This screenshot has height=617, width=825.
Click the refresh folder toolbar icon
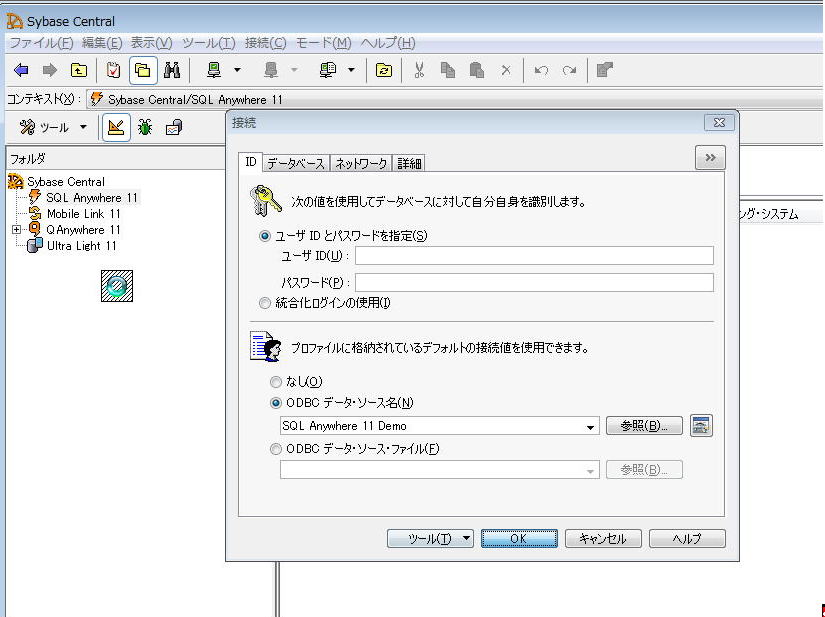pos(383,70)
